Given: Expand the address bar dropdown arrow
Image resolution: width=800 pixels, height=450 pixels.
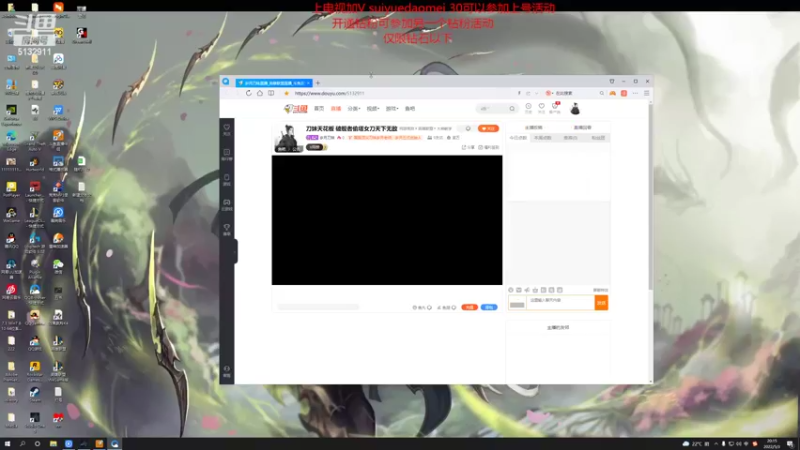Looking at the screenshot, I should pyautogui.click(x=536, y=93).
